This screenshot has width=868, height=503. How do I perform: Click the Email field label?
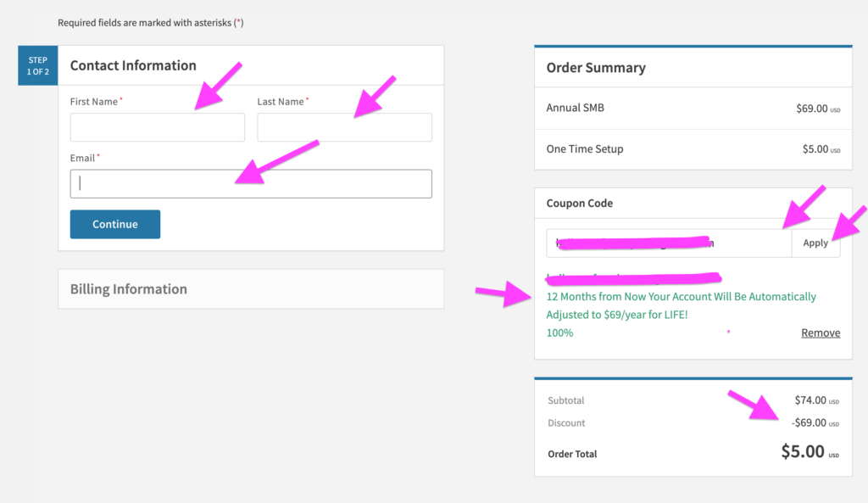click(82, 158)
